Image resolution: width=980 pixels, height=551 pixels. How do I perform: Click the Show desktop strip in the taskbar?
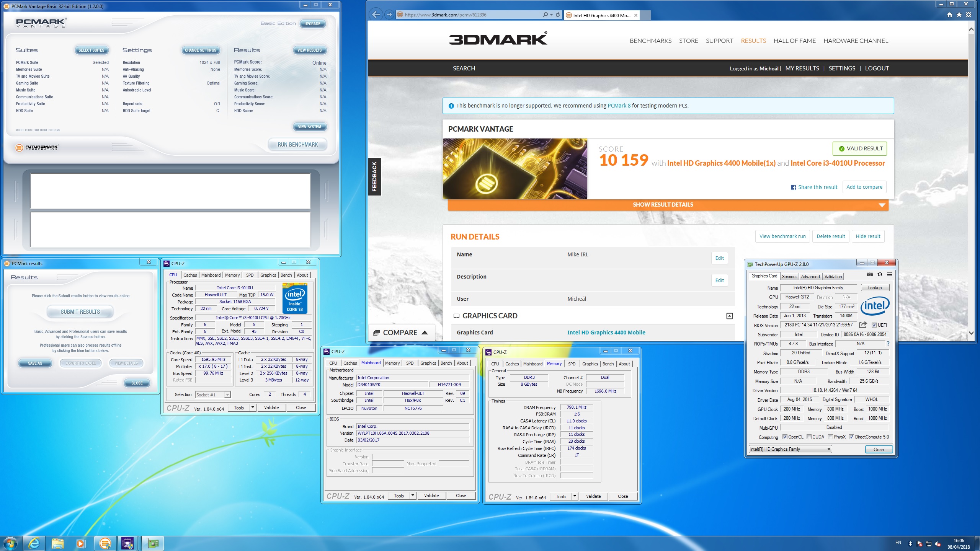[977, 543]
